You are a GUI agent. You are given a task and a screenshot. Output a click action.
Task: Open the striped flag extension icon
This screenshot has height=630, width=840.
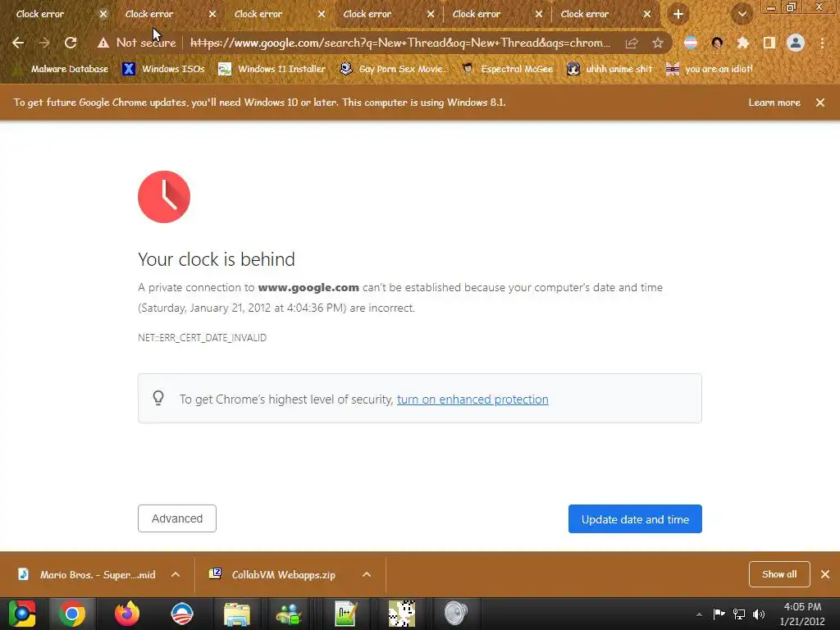click(x=691, y=43)
